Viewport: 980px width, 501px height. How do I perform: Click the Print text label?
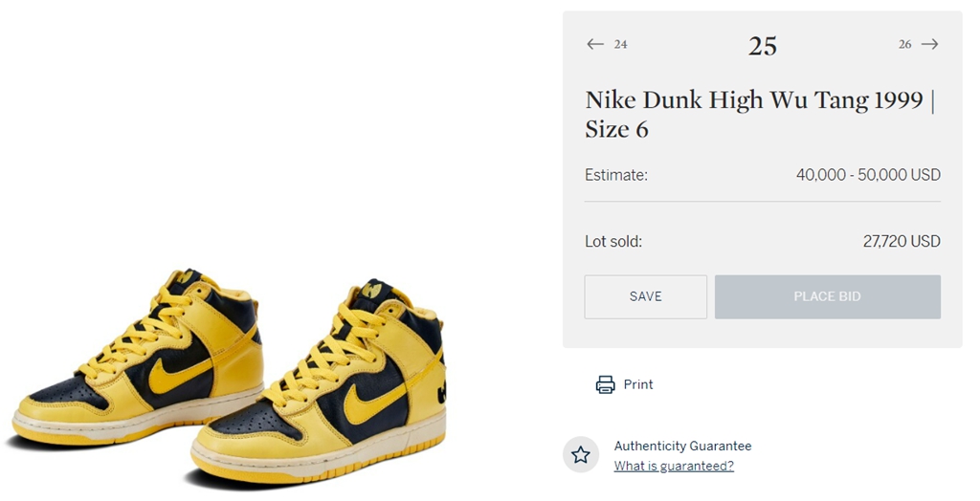pyautogui.click(x=638, y=384)
